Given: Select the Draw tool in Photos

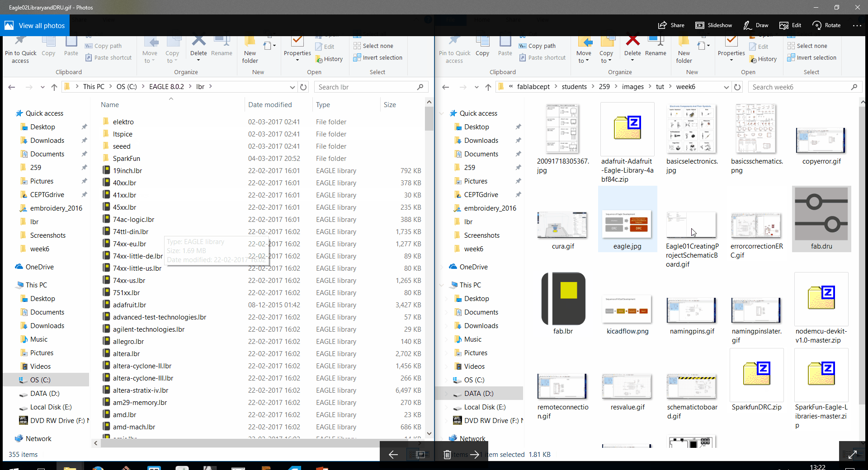Looking at the screenshot, I should pyautogui.click(x=755, y=25).
